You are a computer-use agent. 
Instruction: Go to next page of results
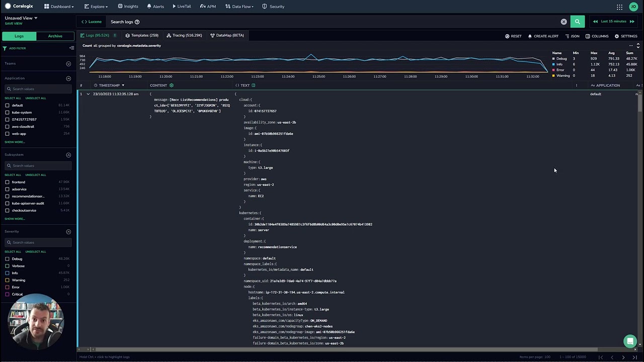(623, 357)
